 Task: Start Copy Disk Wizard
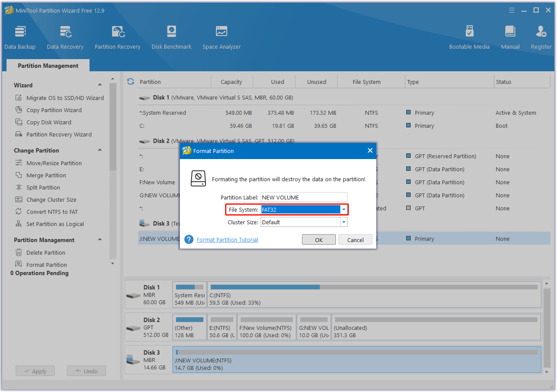[43, 122]
